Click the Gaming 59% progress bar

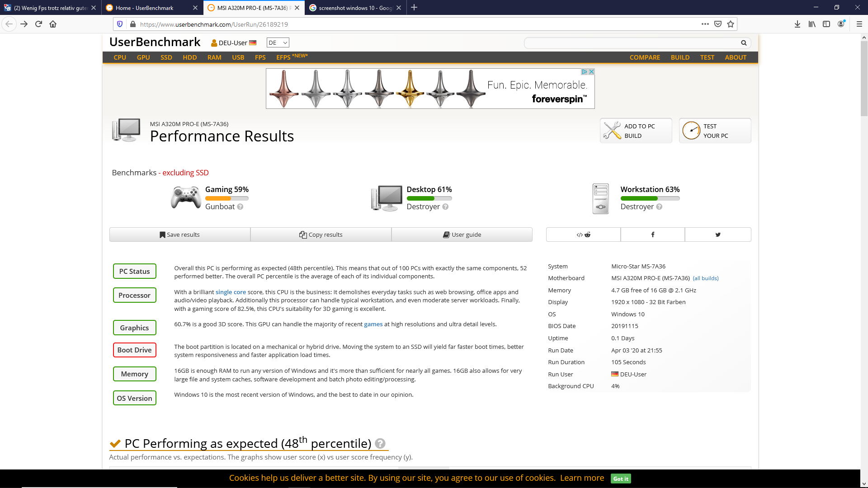[x=226, y=198]
